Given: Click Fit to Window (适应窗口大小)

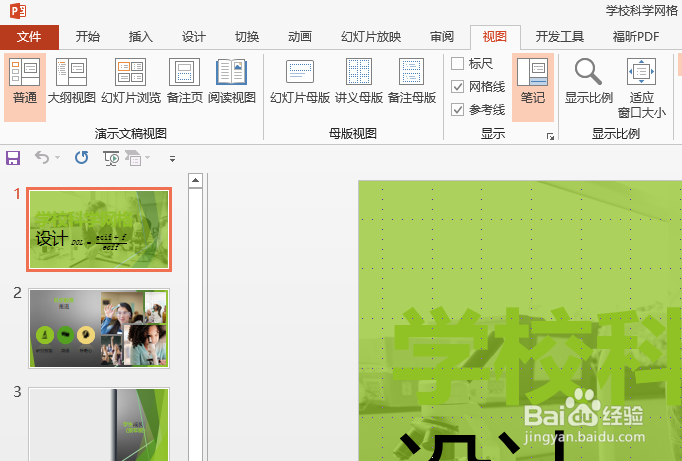Looking at the screenshot, I should 641,87.
